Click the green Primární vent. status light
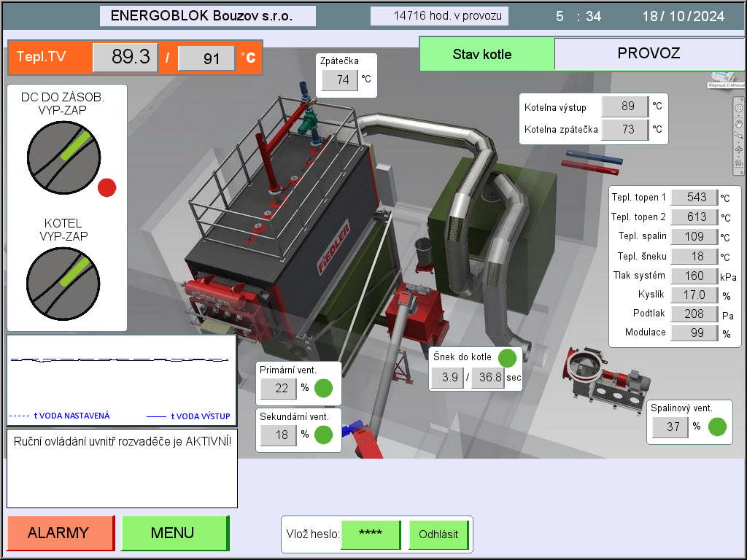The image size is (747, 560). 324,388
